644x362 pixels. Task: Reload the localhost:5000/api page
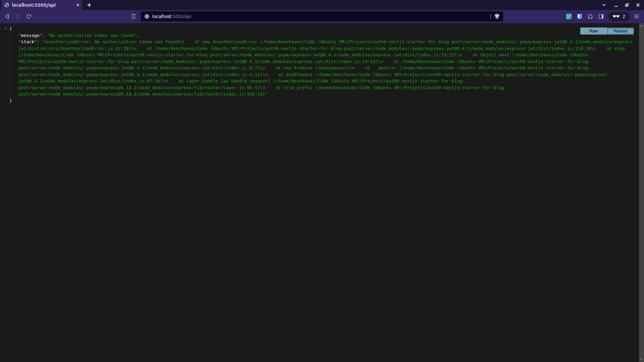tap(29, 16)
